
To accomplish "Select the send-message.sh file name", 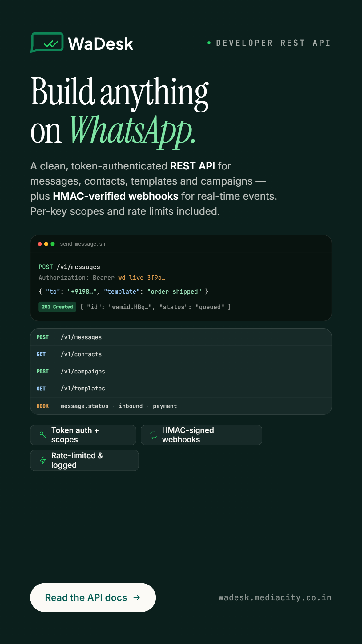I will pos(82,244).
